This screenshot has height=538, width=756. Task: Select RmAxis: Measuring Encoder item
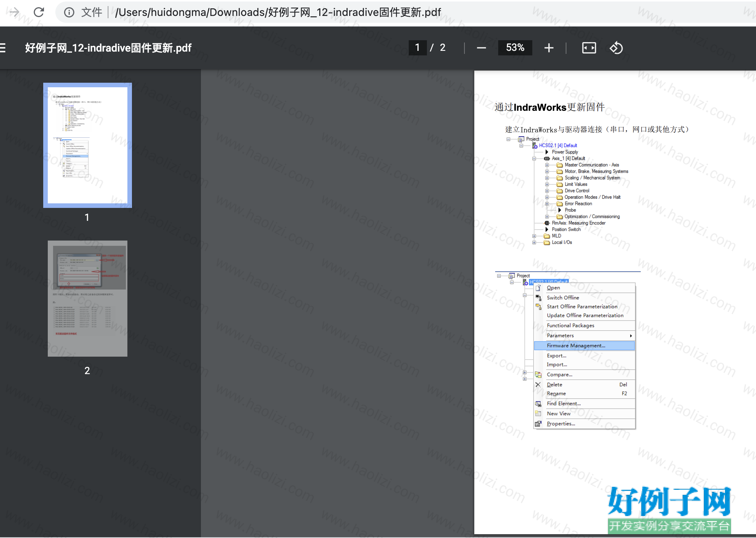579,223
